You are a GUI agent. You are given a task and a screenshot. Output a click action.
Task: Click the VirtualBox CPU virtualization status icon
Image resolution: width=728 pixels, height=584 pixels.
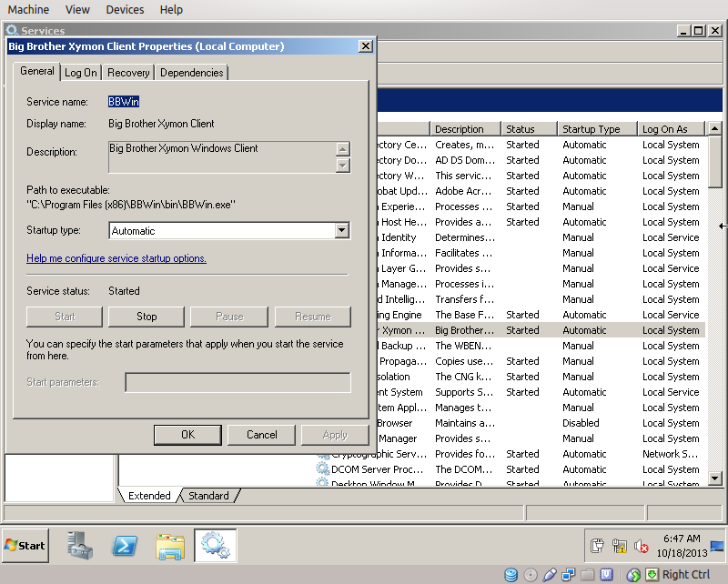point(607,575)
